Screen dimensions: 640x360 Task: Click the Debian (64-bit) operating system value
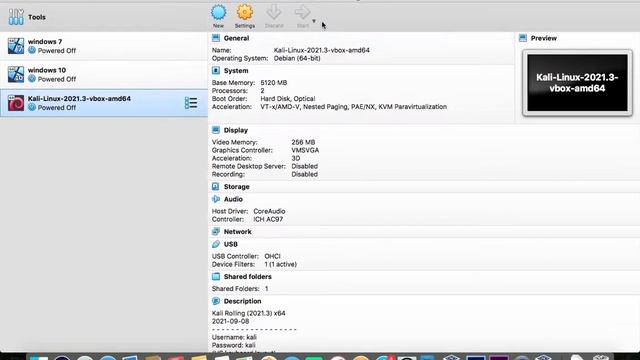[x=297, y=58]
